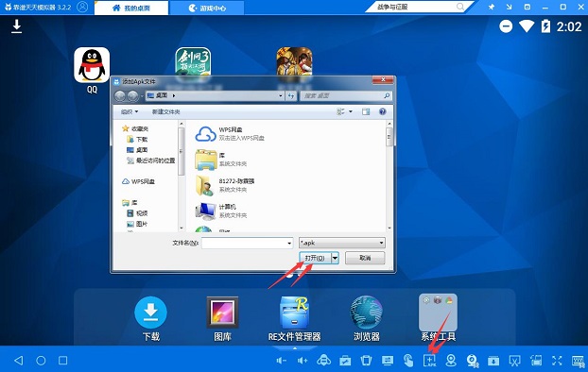Click the help question mark in dialog

tap(383, 111)
